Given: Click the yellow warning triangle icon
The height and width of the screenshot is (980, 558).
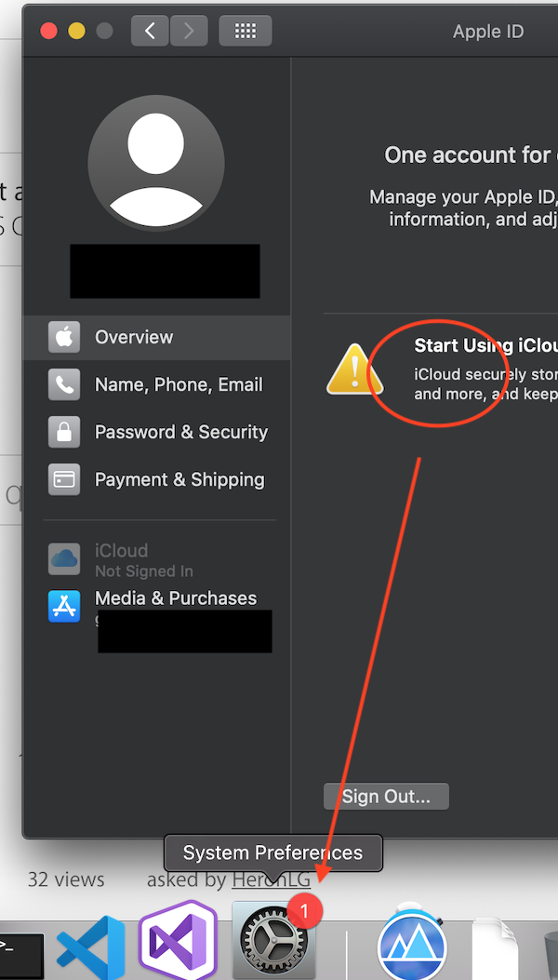Looking at the screenshot, I should click(x=355, y=369).
